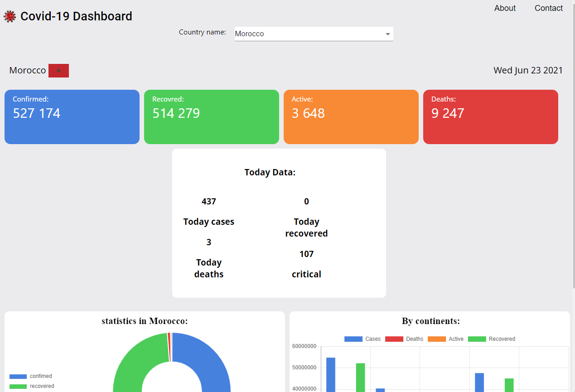This screenshot has height=392, width=575.
Task: Click the Morocco country selection field
Action: coord(308,34)
